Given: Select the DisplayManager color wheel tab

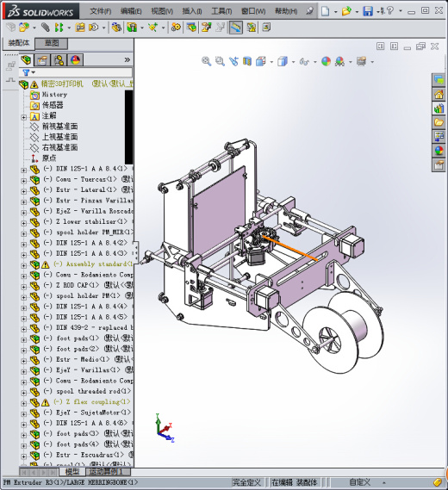Looking at the screenshot, I should point(75,59).
